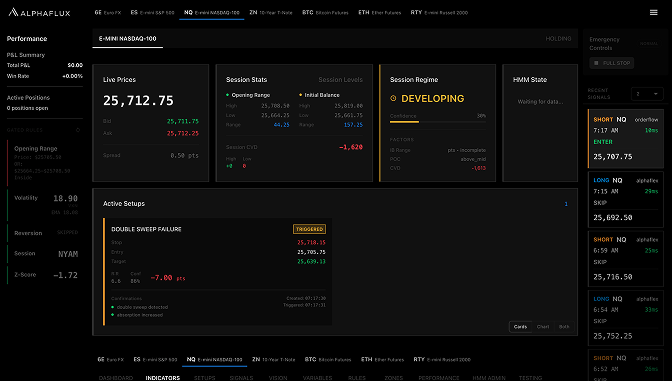
Task: Select 6E Euro FX in lower instrument bar
Action: coord(111,360)
